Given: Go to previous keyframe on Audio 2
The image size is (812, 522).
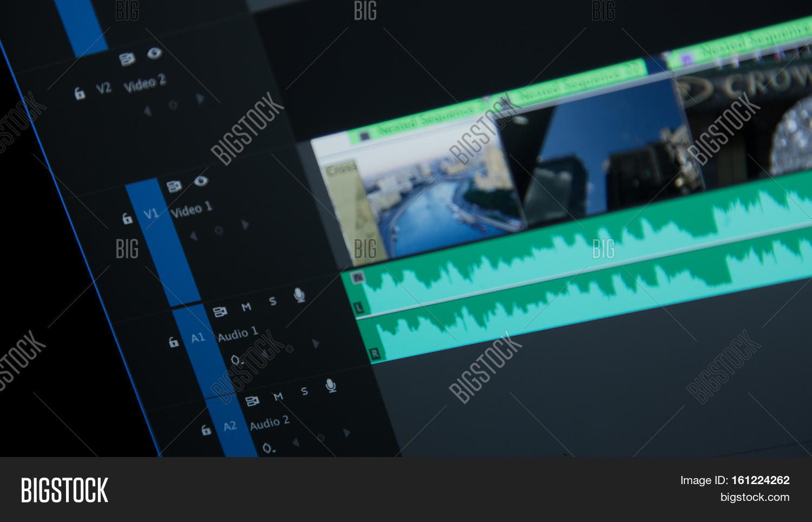Looking at the screenshot, I should tap(296, 442).
